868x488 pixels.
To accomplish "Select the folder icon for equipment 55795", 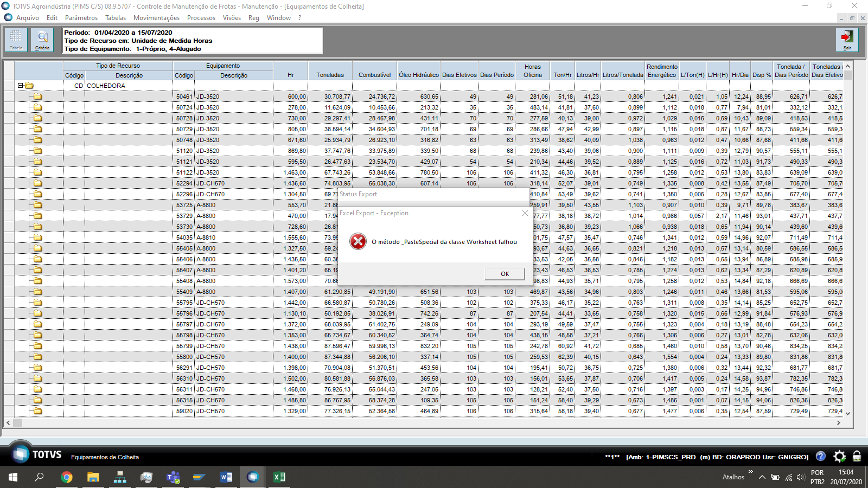I will click(x=38, y=303).
